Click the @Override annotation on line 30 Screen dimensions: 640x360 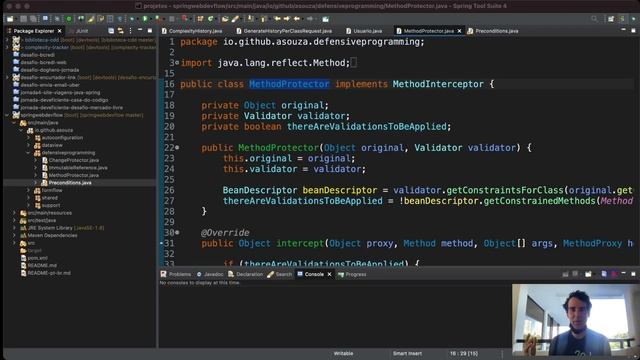(x=225, y=233)
